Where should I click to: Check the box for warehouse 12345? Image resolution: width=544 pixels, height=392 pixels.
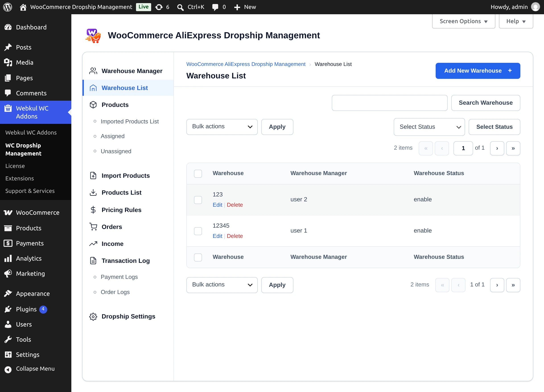(198, 231)
